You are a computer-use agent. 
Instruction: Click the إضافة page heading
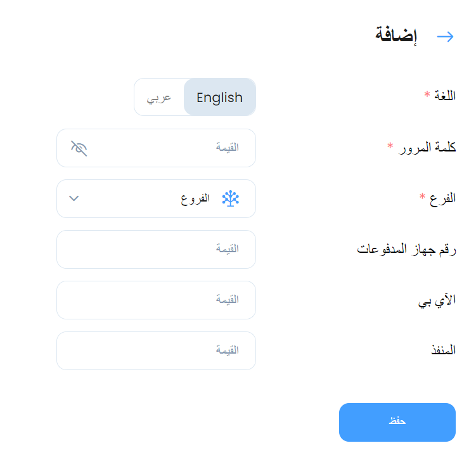(x=396, y=35)
